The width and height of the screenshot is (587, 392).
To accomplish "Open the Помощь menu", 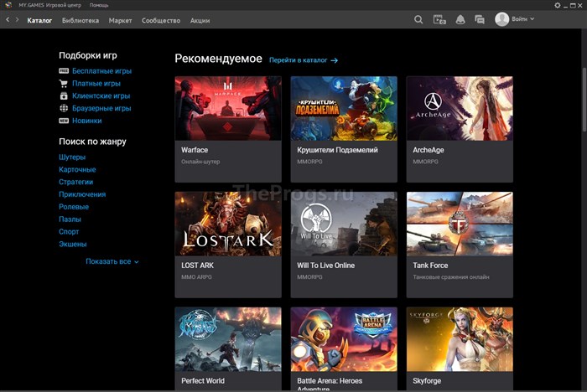I will tap(99, 5).
